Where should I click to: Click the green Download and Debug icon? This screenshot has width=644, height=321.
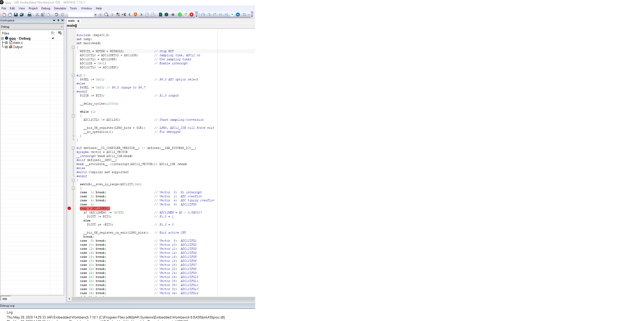(x=180, y=15)
